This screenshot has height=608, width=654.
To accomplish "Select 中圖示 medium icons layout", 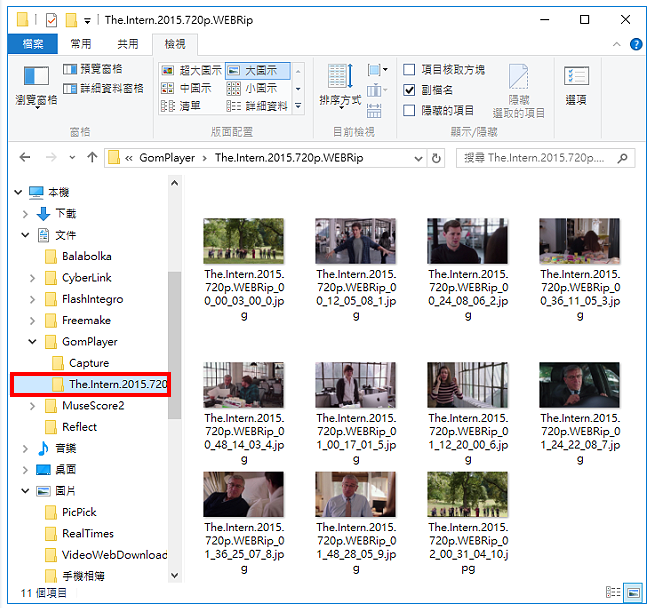I will (x=186, y=88).
